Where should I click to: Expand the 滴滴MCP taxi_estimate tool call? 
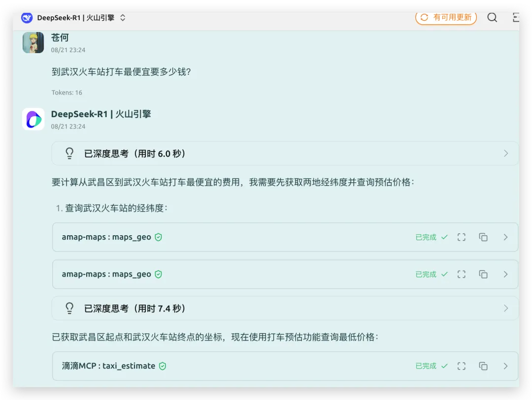505,366
